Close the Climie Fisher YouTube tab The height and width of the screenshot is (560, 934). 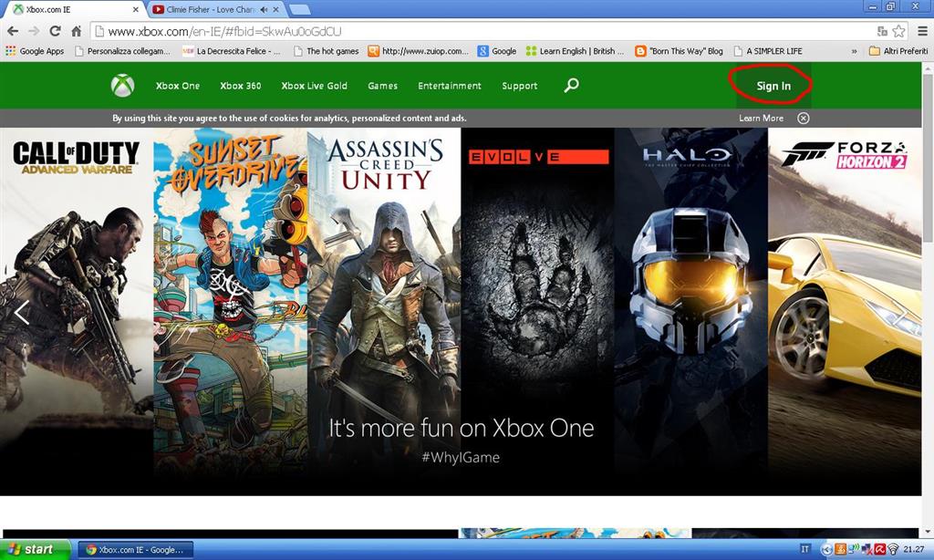275,9
